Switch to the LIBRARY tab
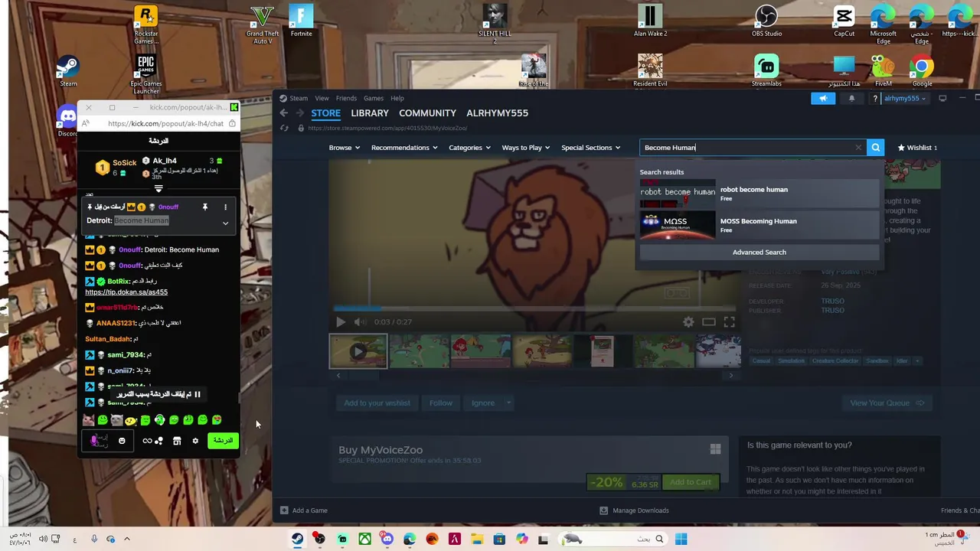 point(370,113)
